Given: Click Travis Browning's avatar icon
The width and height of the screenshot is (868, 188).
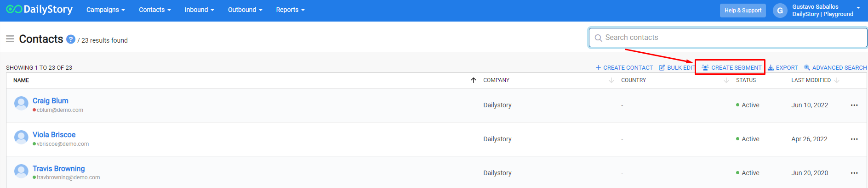Looking at the screenshot, I should click(21, 172).
